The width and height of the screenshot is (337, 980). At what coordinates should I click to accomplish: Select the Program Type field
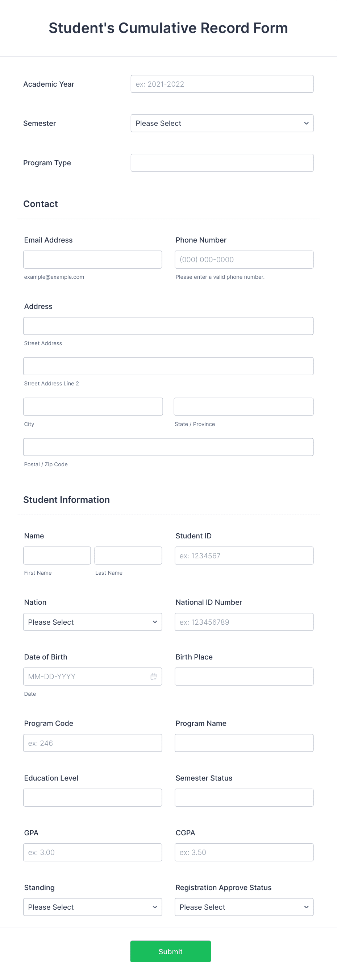coord(222,162)
